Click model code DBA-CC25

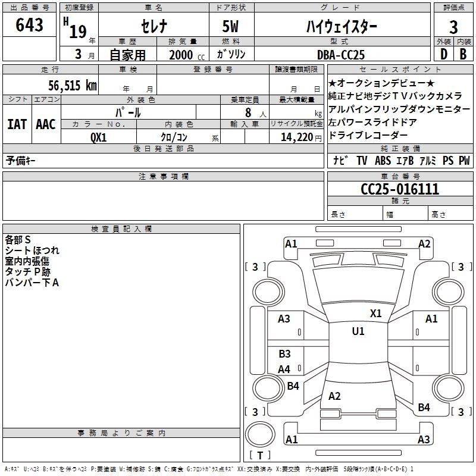[x=341, y=55]
